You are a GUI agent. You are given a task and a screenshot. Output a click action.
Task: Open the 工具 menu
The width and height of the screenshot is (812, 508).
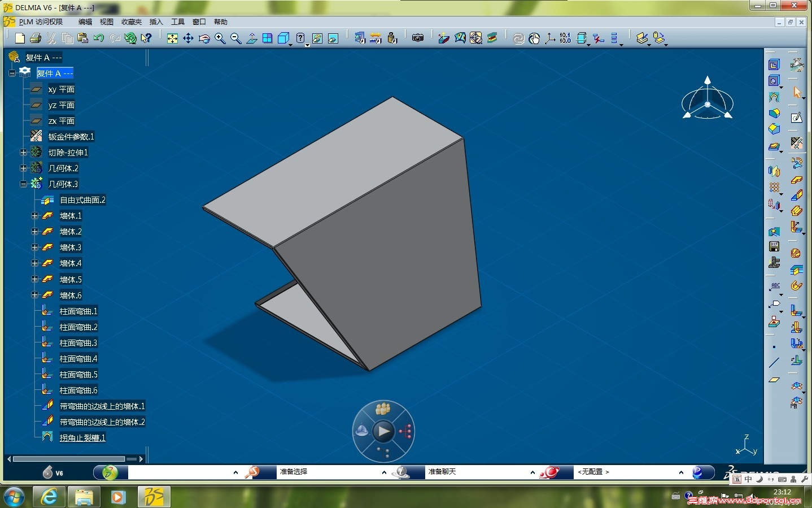pos(178,22)
